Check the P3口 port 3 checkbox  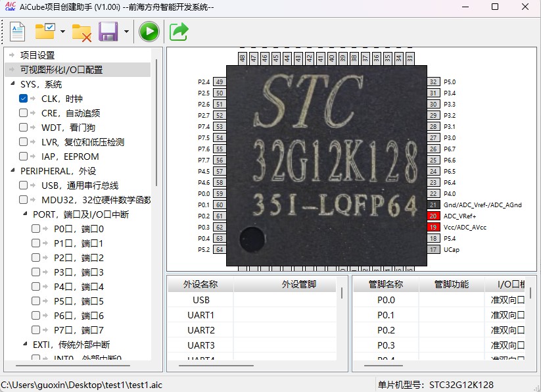click(36, 272)
